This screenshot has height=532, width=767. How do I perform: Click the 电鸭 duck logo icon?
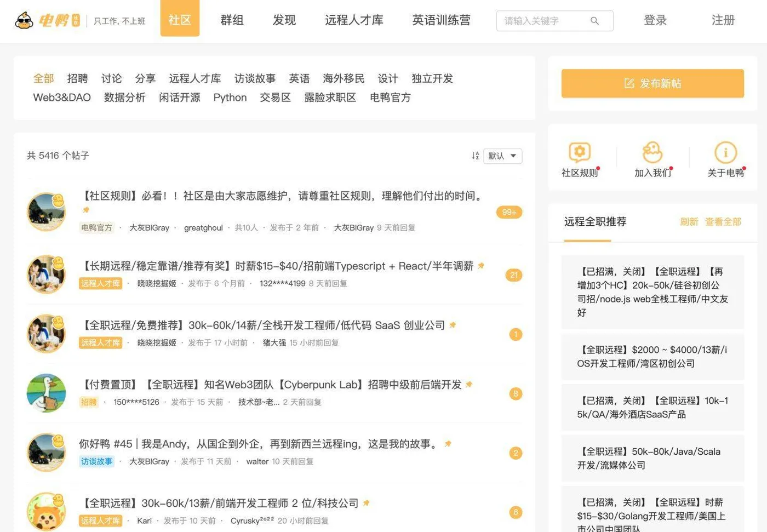coord(24,21)
